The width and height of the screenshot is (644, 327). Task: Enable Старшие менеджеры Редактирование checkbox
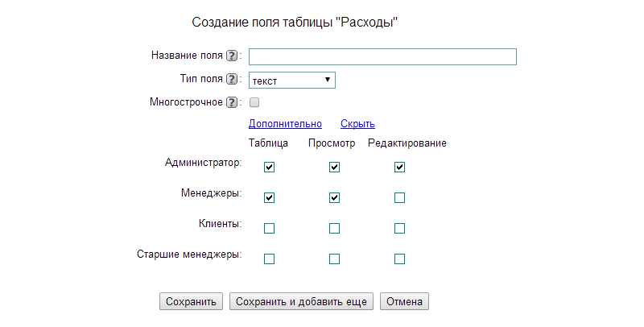(399, 259)
